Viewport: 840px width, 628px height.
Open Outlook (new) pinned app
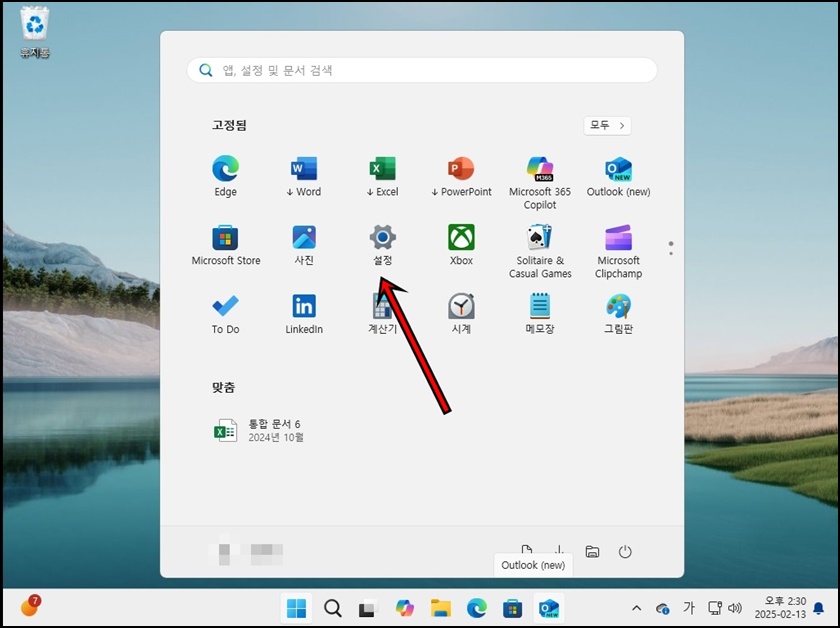618,177
